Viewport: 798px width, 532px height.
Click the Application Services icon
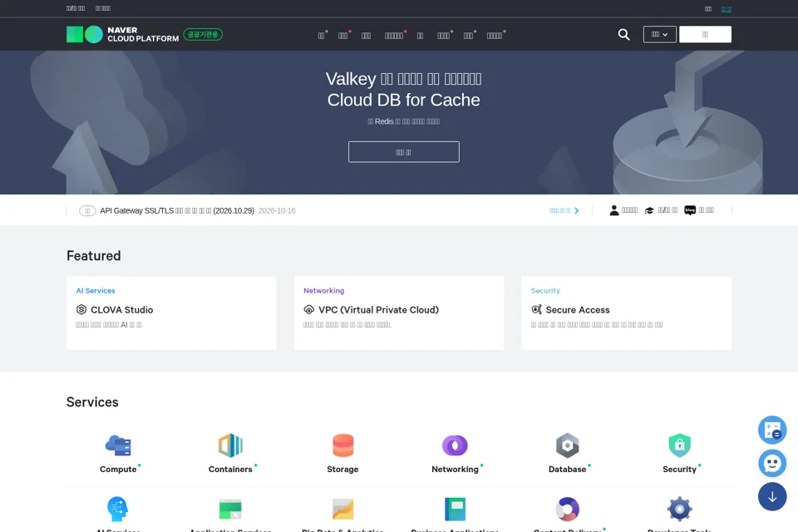tap(230, 509)
